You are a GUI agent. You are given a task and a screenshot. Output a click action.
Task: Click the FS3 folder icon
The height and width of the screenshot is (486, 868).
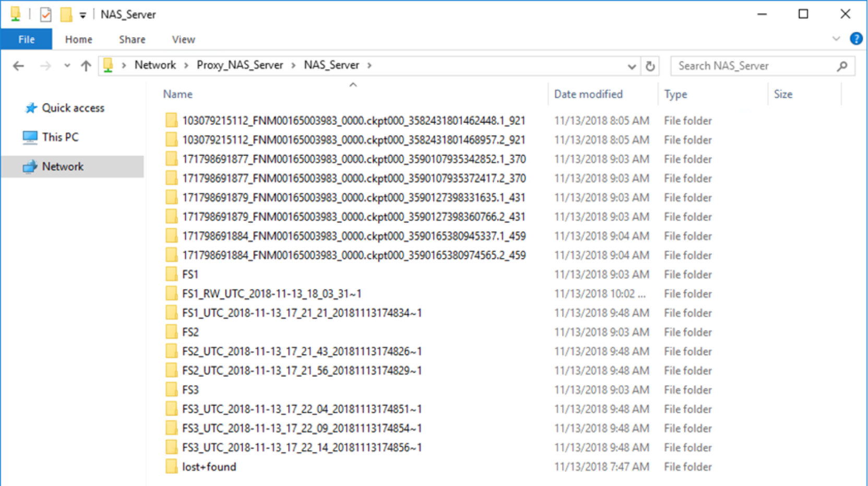(171, 390)
